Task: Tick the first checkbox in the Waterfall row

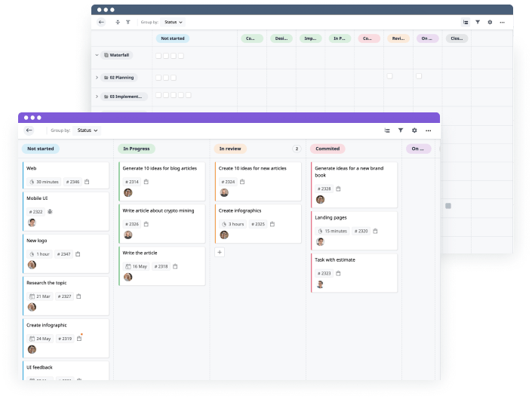Action: (158, 55)
